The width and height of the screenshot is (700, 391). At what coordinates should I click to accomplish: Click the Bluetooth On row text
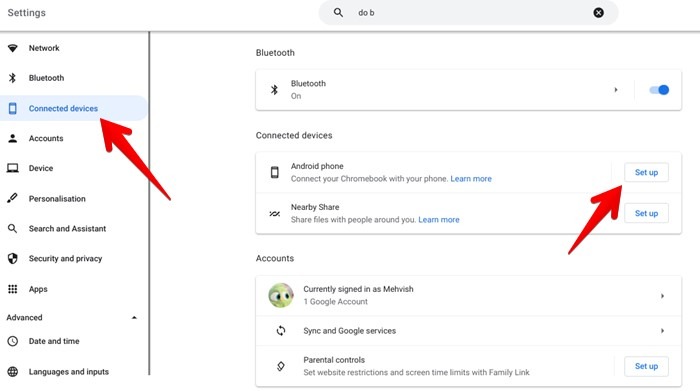[x=308, y=90]
